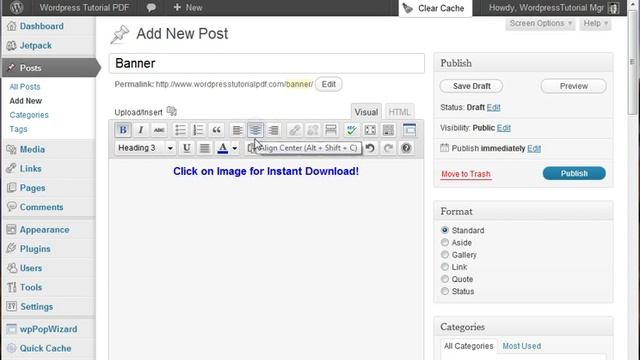Click the Align Center button
This screenshot has height=360, width=640.
pyautogui.click(x=256, y=130)
